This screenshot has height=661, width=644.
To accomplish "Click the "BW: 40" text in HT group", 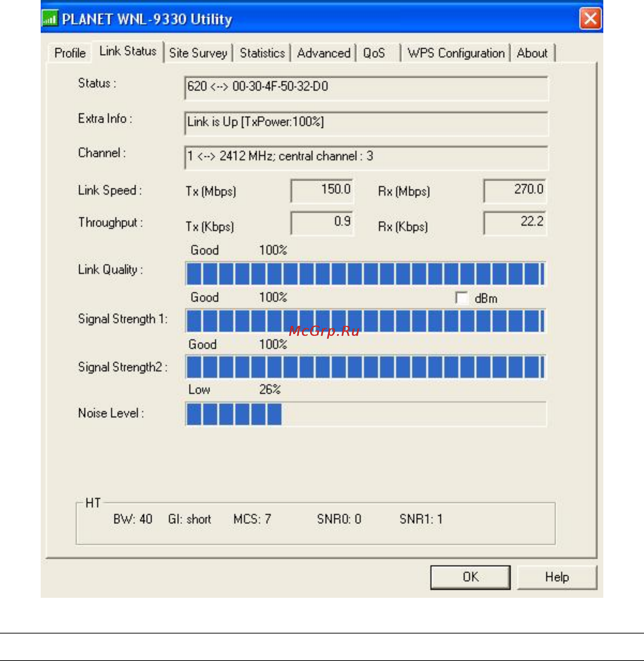I will coord(133,519).
